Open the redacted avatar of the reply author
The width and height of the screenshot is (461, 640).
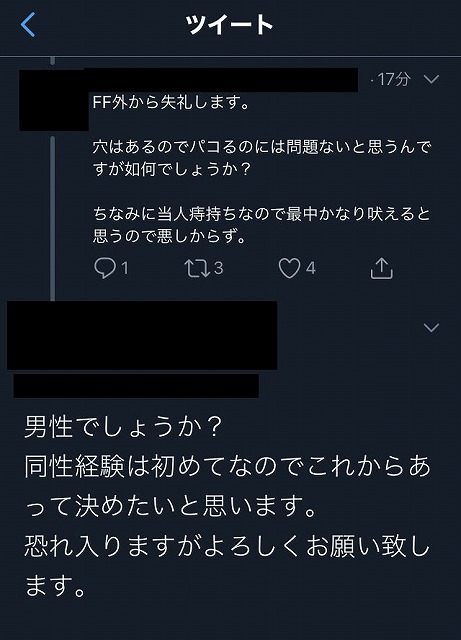click(54, 100)
